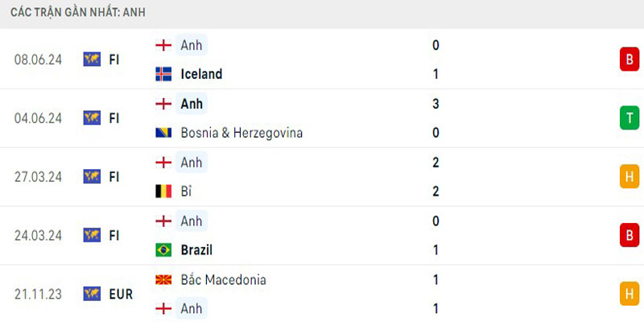Screen dimensions: 644x322
Task: Click the Brazil flag icon
Action: [x=163, y=250]
